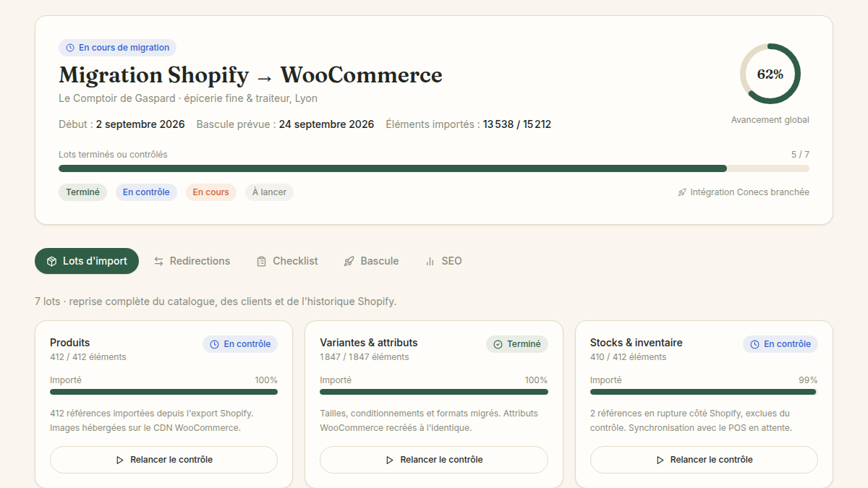Click the Intégration Conecs branchée link
The width and height of the screenshot is (868, 488).
coord(744,192)
